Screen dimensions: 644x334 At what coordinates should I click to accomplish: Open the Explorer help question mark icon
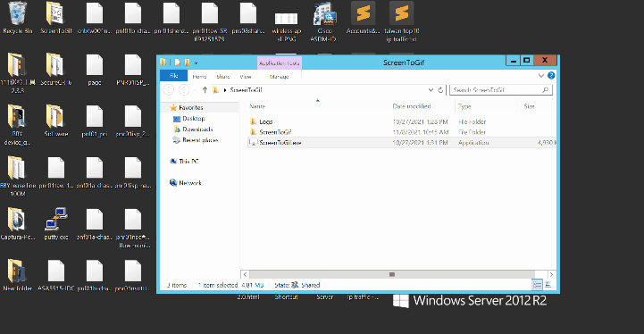click(x=551, y=76)
